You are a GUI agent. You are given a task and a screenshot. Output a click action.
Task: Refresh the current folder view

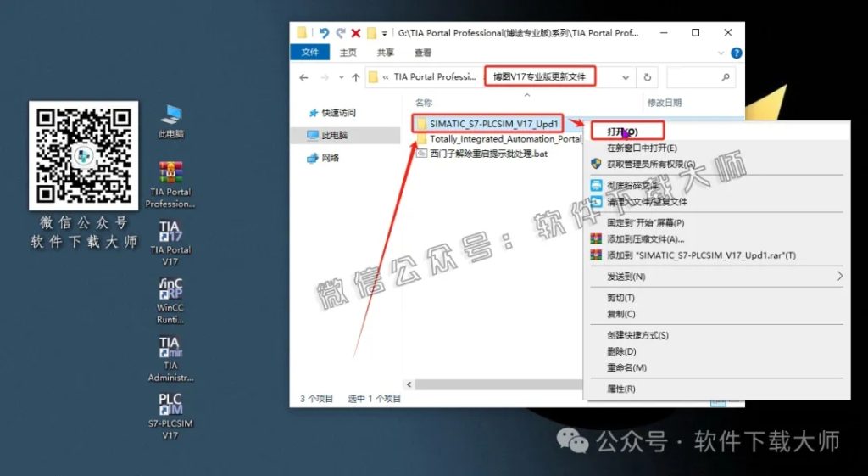click(647, 77)
